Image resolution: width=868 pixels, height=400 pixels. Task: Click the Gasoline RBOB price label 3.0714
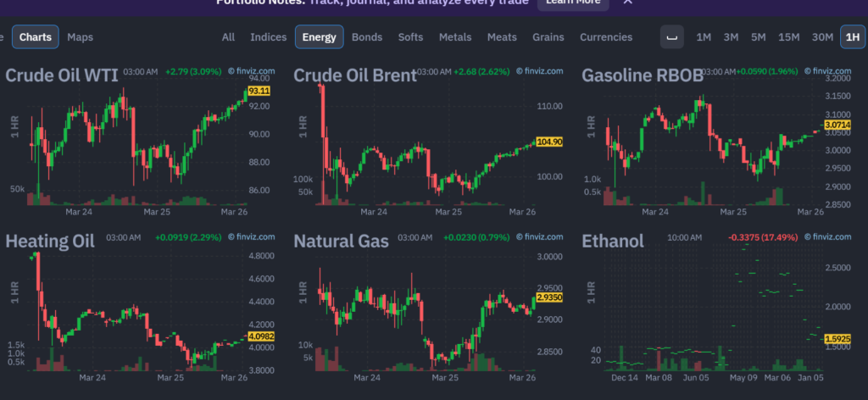(x=837, y=125)
